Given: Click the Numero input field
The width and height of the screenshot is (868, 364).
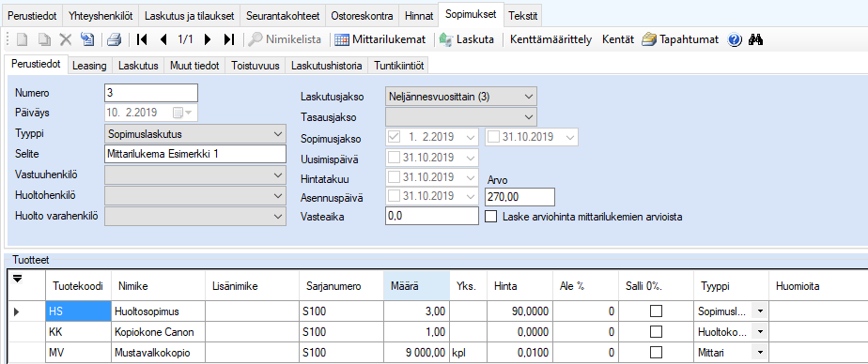Looking at the screenshot, I should 151,92.
